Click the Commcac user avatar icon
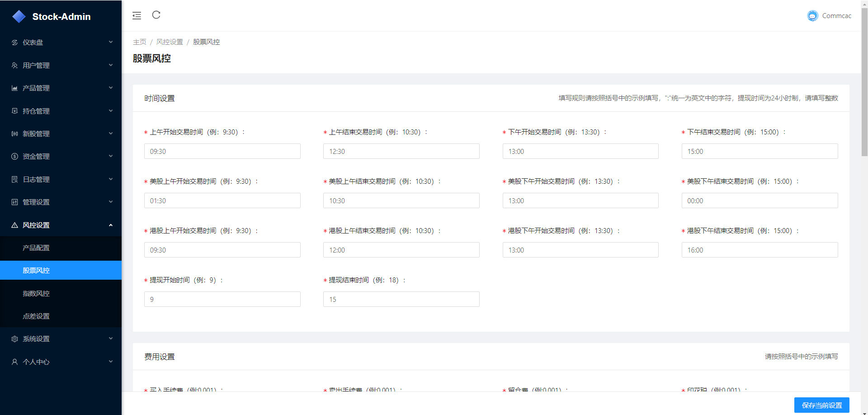Screen dimensions: 868x415 812,16
